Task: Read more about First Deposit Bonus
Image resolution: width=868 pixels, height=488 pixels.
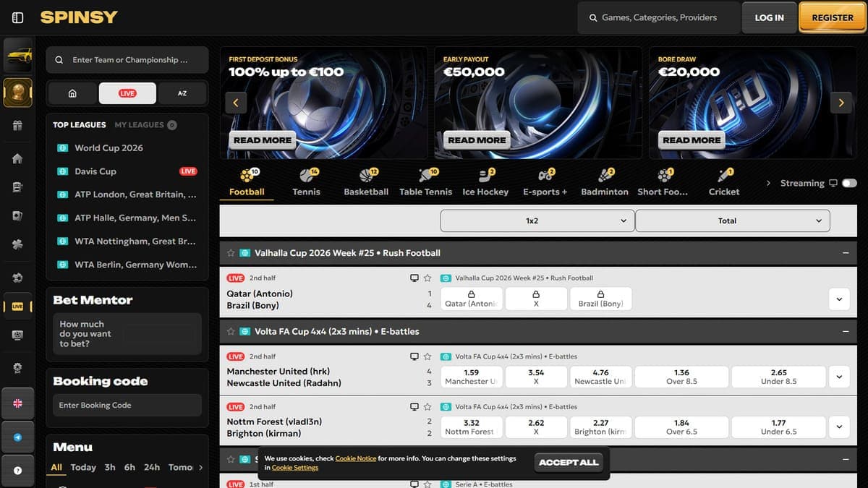Action: pos(263,140)
